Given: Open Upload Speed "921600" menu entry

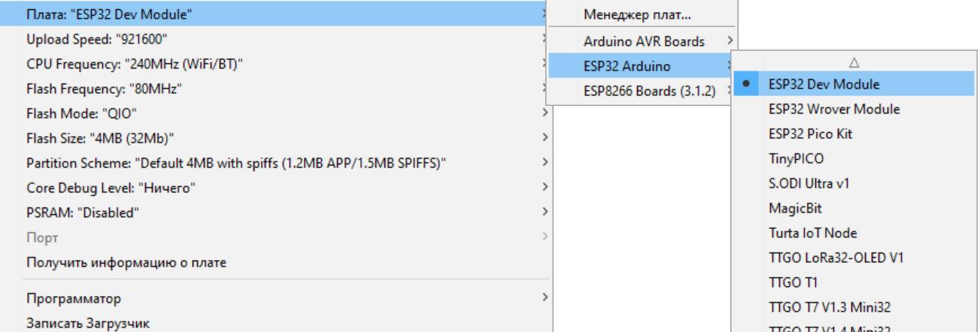Looking at the screenshot, I should point(275,39).
